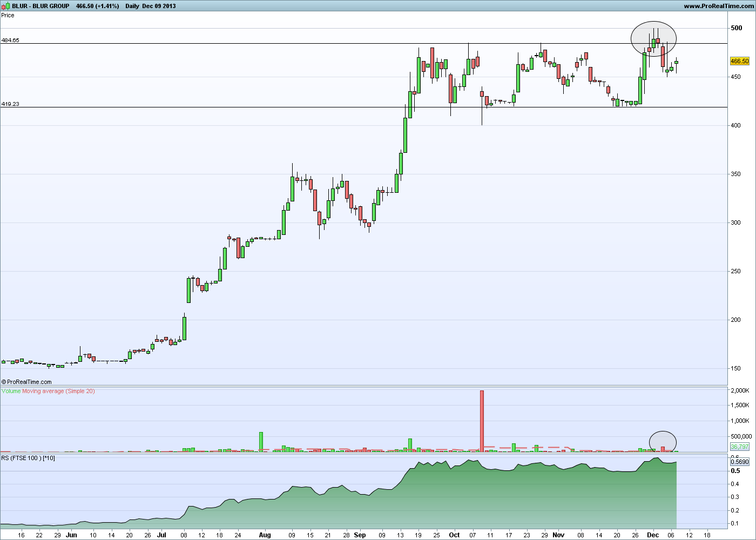Click the 36,797 current volume tag

739,447
